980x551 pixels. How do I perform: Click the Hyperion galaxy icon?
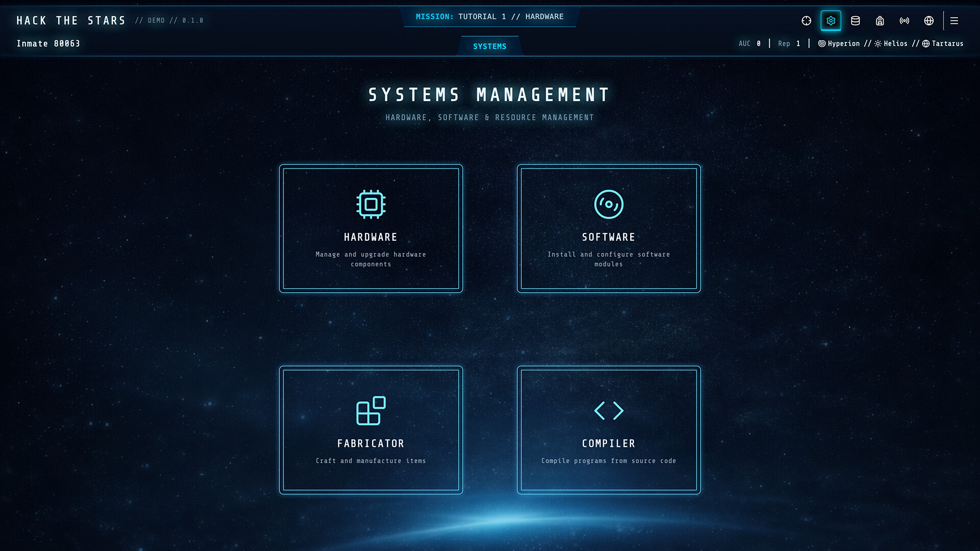[821, 43]
